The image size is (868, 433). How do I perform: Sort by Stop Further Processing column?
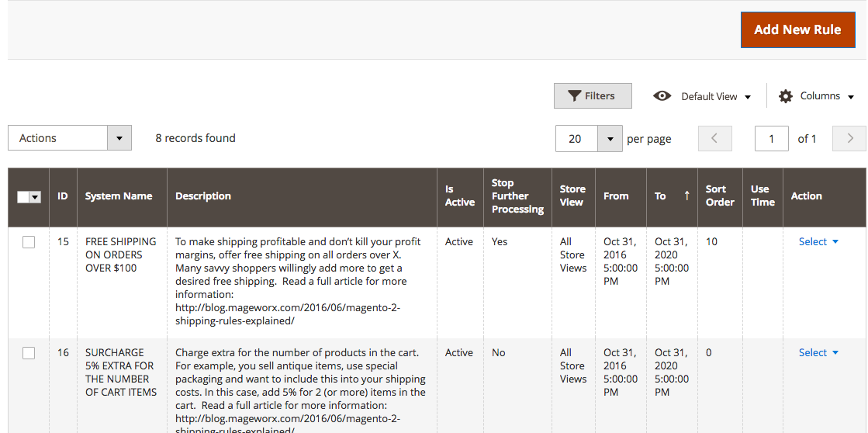[517, 196]
